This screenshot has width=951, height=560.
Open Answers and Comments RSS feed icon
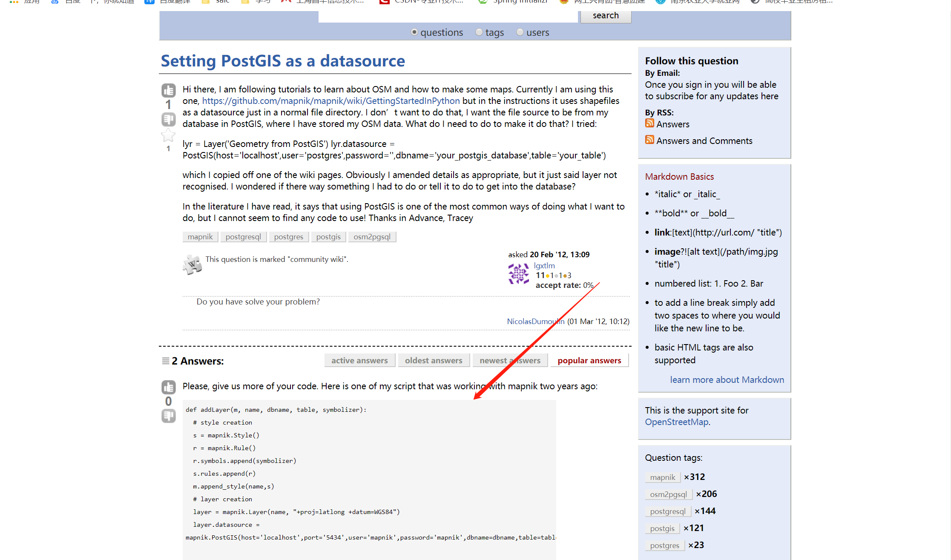tap(649, 140)
